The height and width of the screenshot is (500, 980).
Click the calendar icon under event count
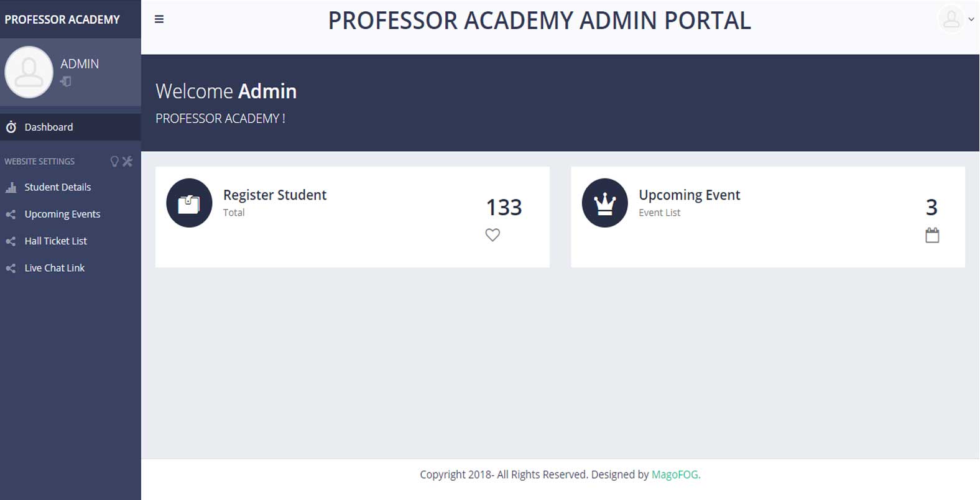(932, 235)
